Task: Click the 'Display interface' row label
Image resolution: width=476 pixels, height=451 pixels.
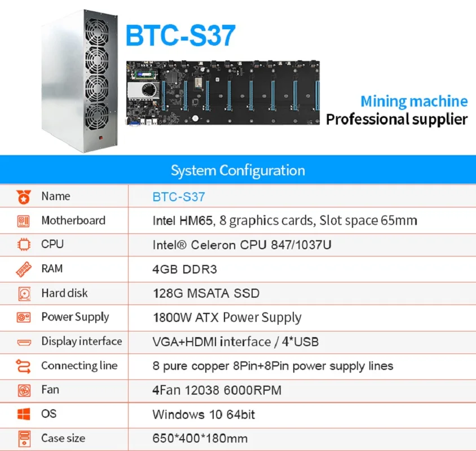Action: coord(82,342)
